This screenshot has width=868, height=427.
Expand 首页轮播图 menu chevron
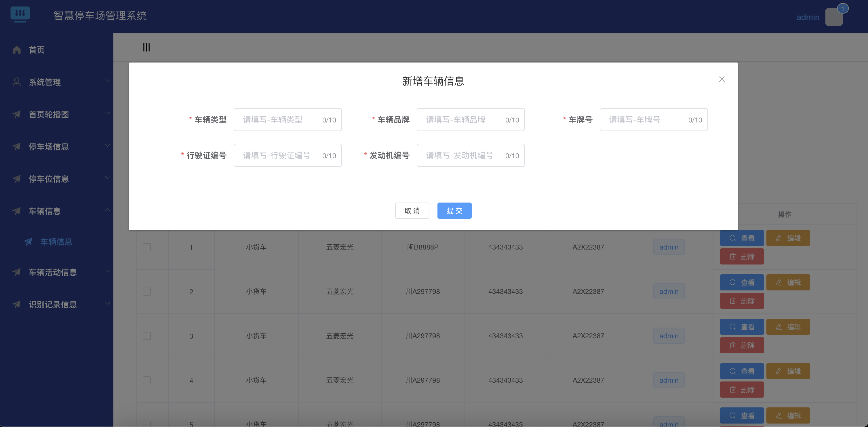point(107,113)
